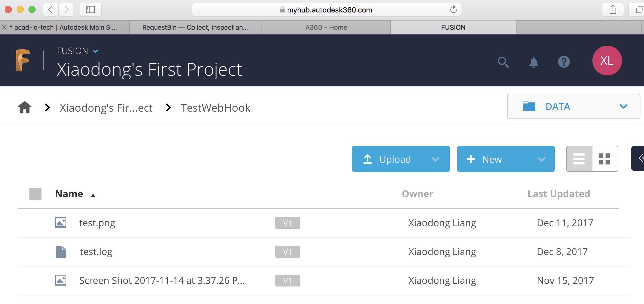Click the search magnifier icon in header

(x=503, y=62)
